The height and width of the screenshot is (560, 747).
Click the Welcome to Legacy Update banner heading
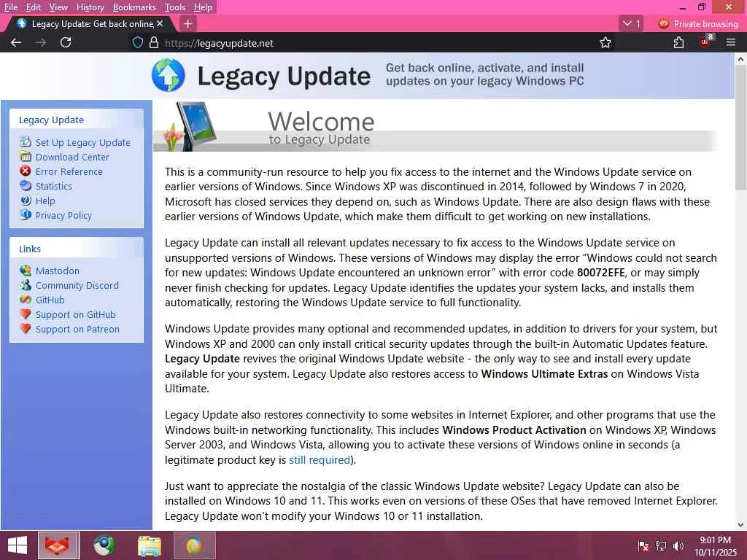pyautogui.click(x=321, y=128)
